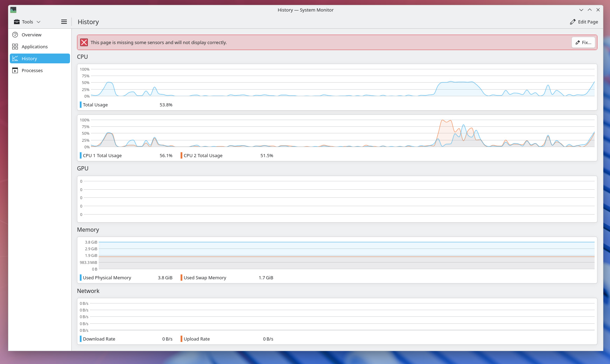
Task: Open the Processes page
Action: [x=32, y=70]
